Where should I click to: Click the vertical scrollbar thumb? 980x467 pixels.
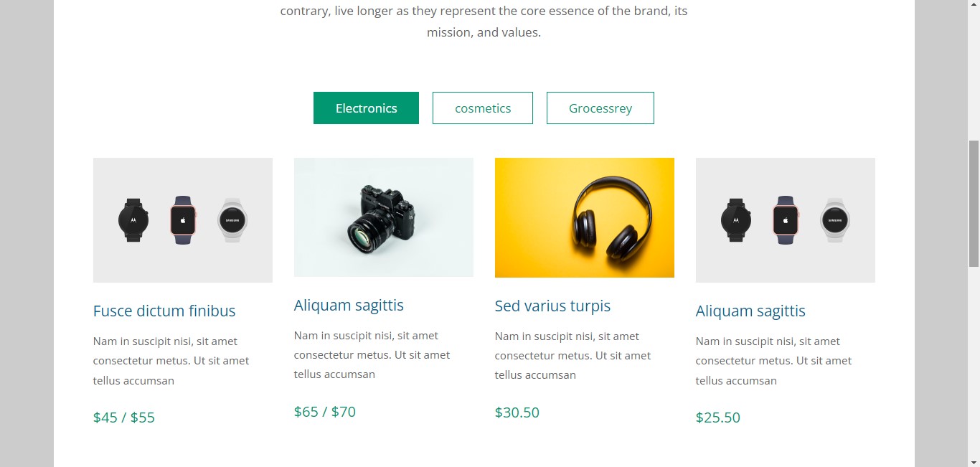point(974,204)
